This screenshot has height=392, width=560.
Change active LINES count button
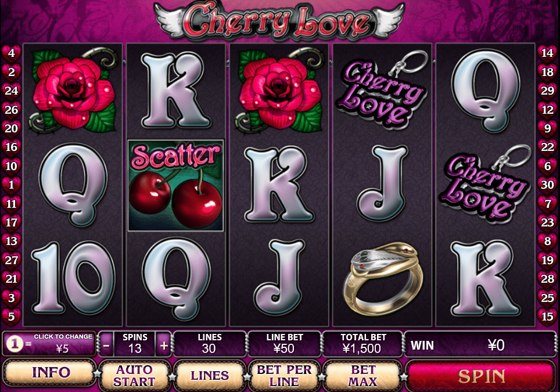coord(210,375)
